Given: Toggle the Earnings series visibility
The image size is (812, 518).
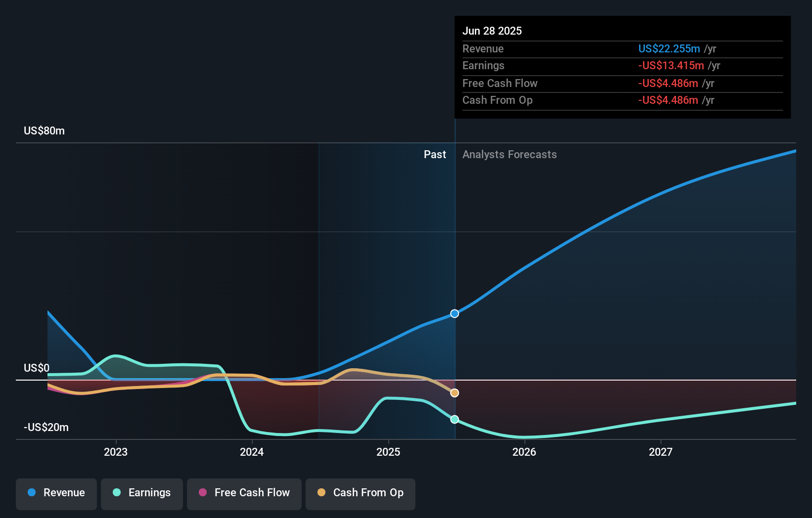Looking at the screenshot, I should point(142,494).
